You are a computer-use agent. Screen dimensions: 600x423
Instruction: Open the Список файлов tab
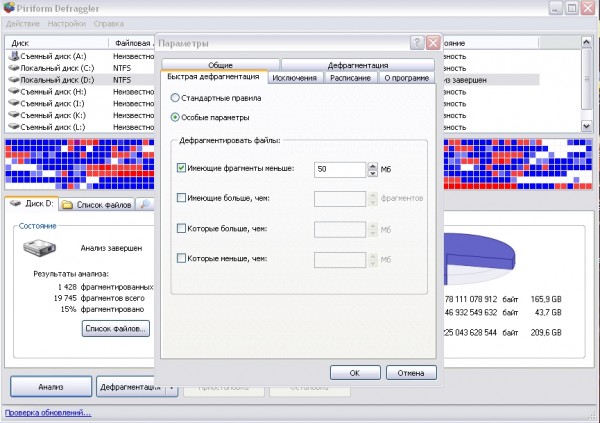point(97,205)
